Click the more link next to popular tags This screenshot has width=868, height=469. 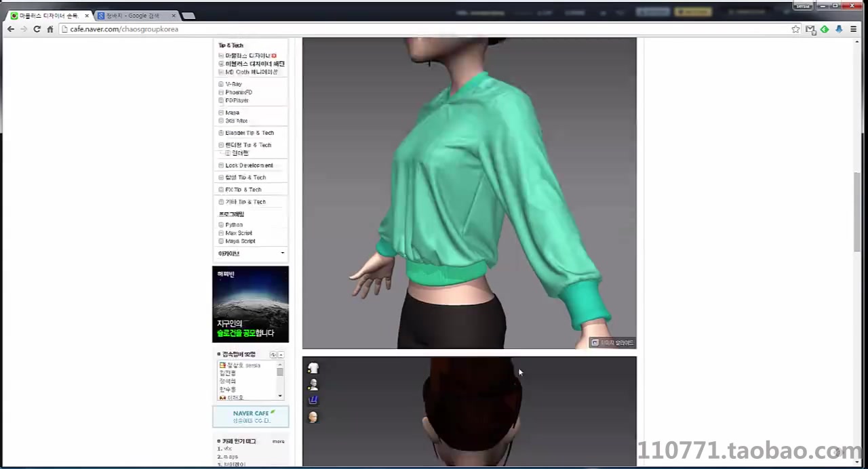click(x=278, y=441)
